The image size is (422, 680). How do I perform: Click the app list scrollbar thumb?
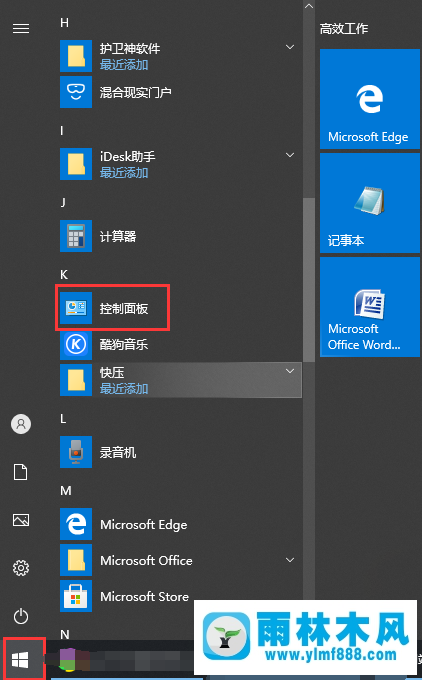pyautogui.click(x=309, y=279)
